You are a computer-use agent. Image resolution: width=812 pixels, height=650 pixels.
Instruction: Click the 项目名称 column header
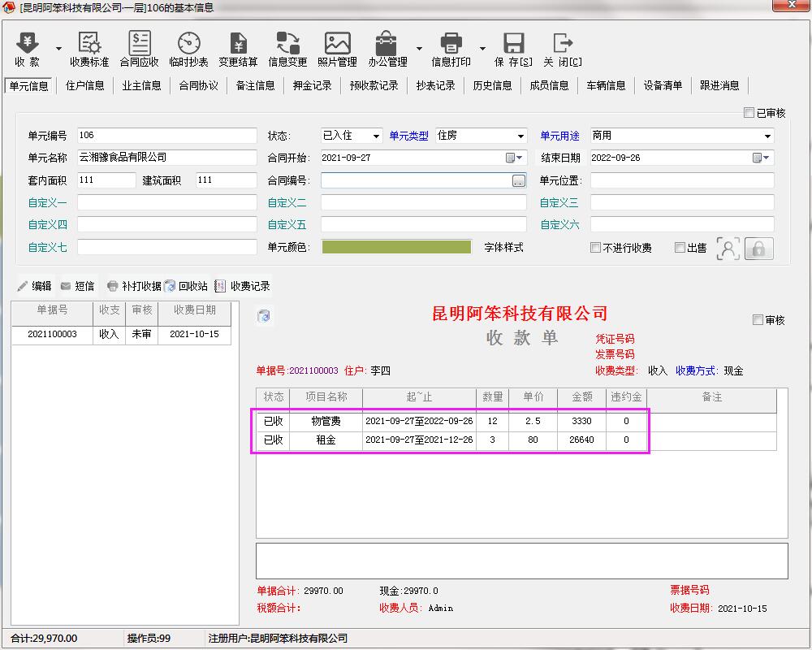click(x=326, y=397)
